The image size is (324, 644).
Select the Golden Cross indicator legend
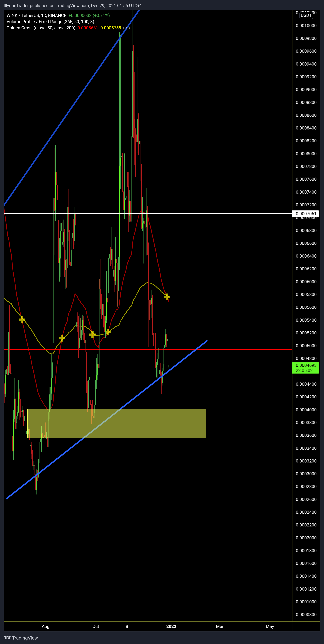pos(41,28)
